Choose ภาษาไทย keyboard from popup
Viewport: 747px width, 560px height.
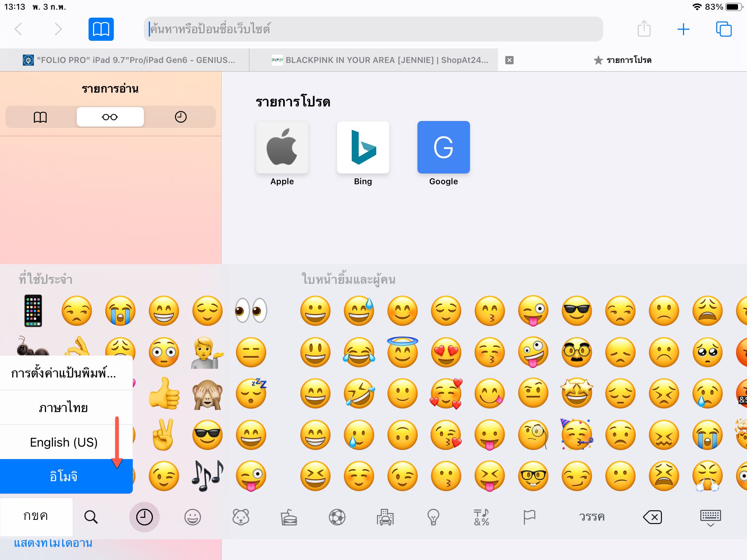(x=64, y=408)
